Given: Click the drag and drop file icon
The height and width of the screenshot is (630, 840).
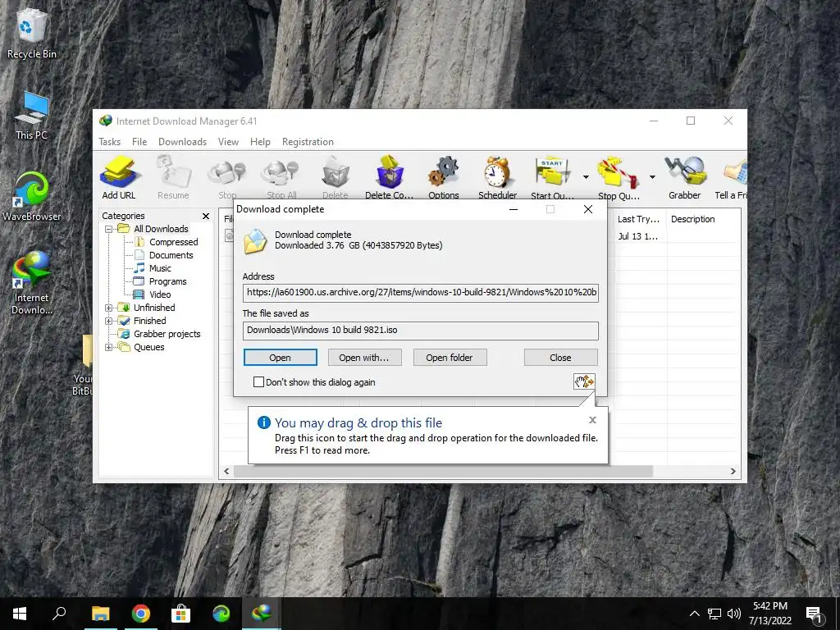Looking at the screenshot, I should point(584,381).
